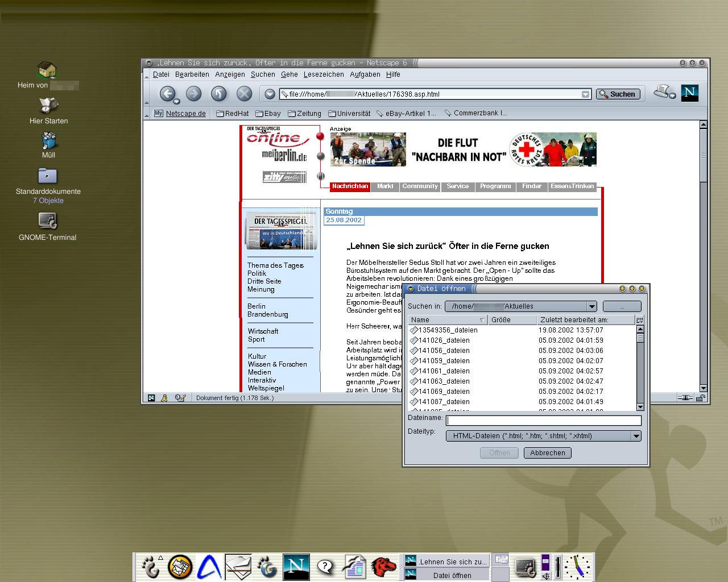Click the mail icon in Netscape status bar
This screenshot has height=582, width=728.
pyautogui.click(x=180, y=398)
